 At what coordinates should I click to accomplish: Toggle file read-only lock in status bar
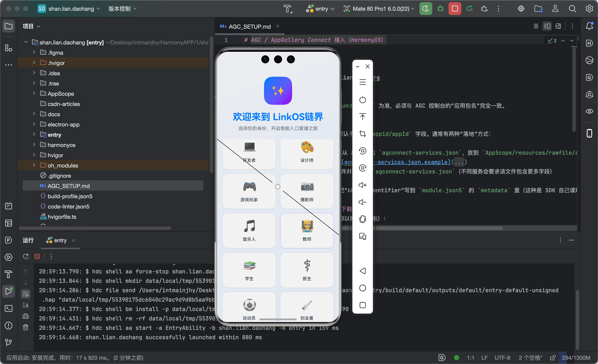553,357
